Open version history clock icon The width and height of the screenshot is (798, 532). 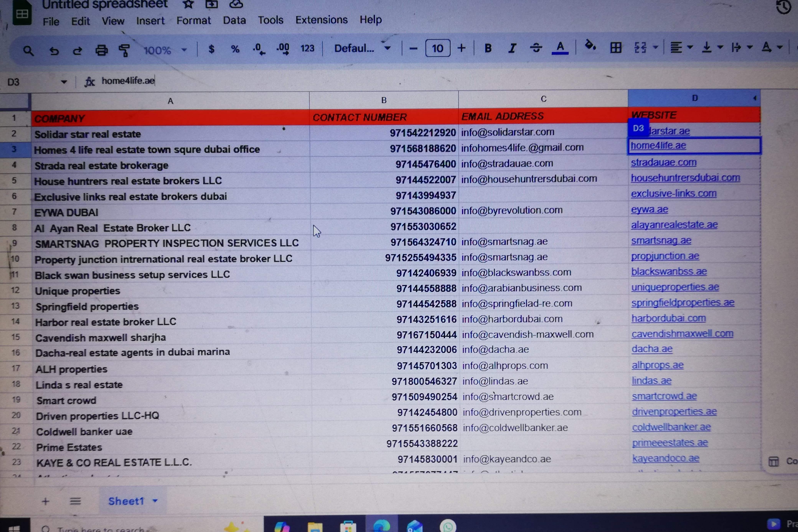[x=783, y=7]
